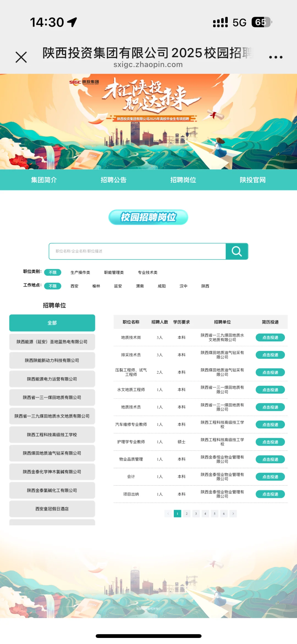Filter by 职能管理类 category
Viewport: 297px width, 644px height.
pos(114,272)
